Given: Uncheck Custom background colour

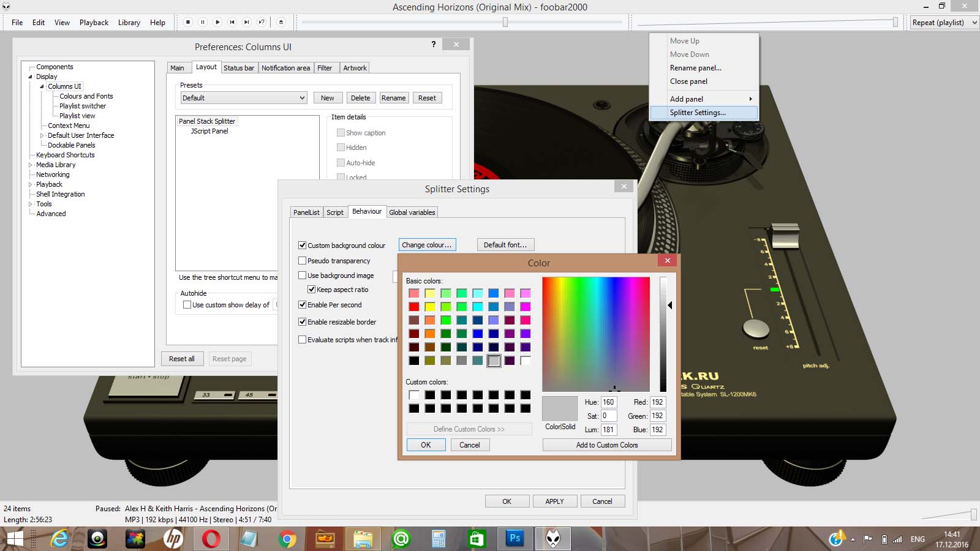Looking at the screenshot, I should pos(303,246).
